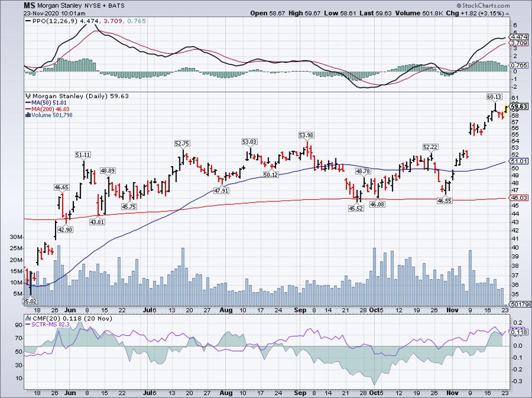This screenshot has width=532, height=398.
Task: Click the 46.55 low price marker
Action: point(444,201)
